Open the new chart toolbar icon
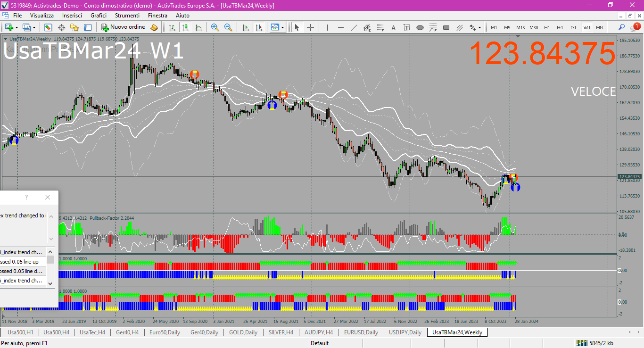Screen dimensions: 644x348 click(x=8, y=27)
